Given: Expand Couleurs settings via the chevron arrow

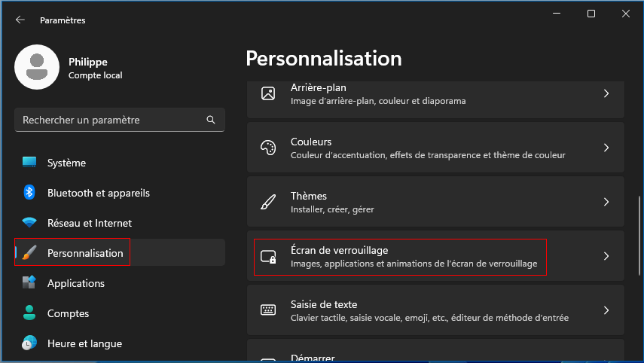Looking at the screenshot, I should point(606,148).
